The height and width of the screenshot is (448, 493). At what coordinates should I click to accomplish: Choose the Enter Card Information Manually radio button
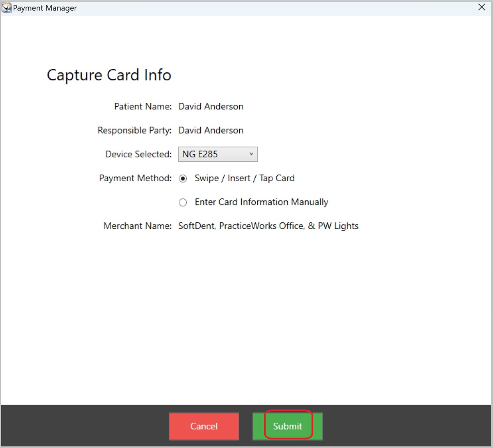[x=183, y=202]
